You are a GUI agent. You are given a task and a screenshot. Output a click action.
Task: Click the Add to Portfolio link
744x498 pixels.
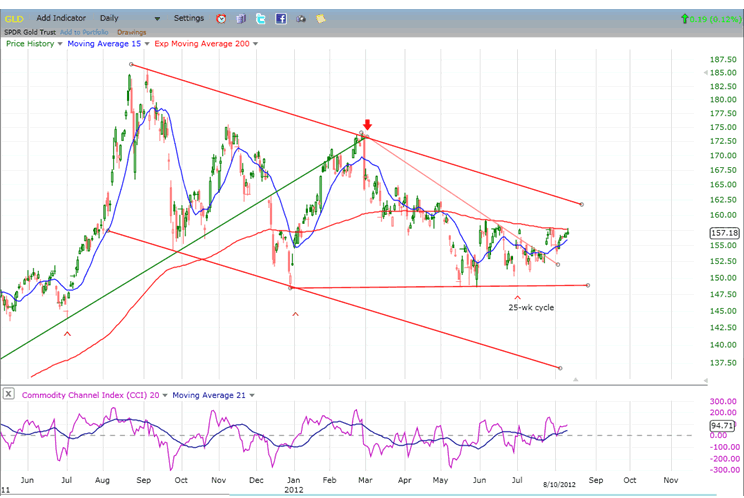tap(87, 32)
